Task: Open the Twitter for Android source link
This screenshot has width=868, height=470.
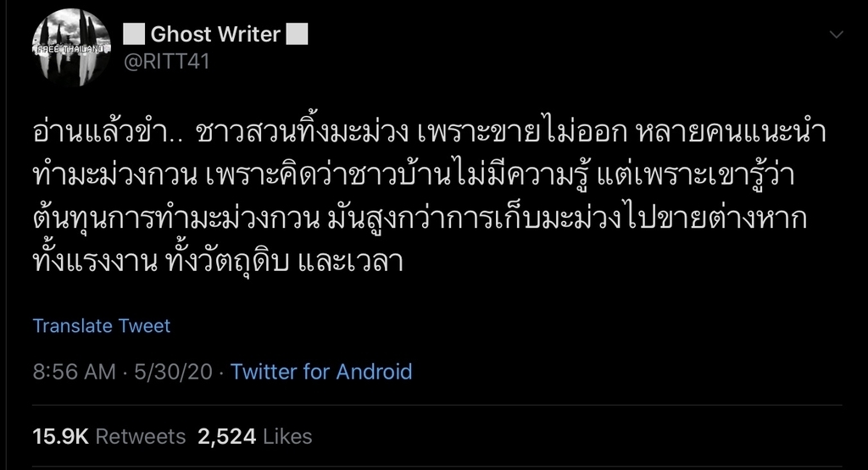Action: [321, 372]
